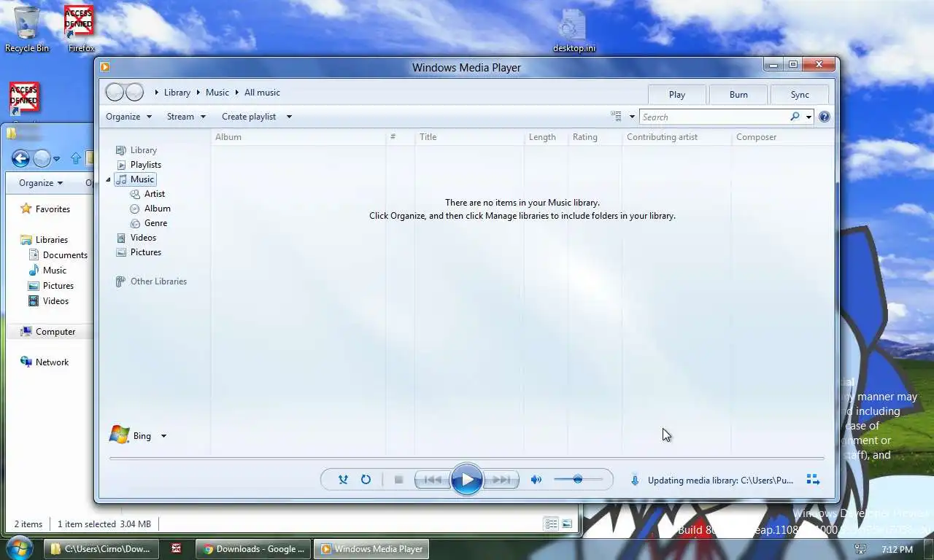Turn shuffle on in Media Player
Image resolution: width=934 pixels, height=560 pixels.
[x=343, y=480]
